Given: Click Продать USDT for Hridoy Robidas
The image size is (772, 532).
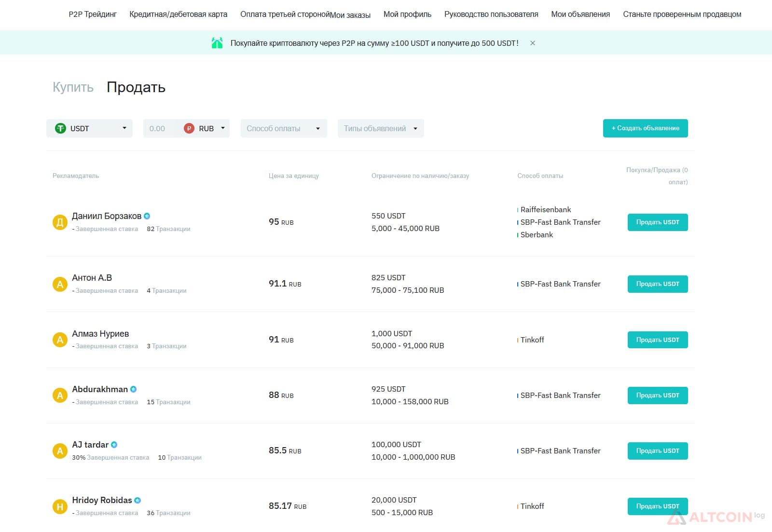Looking at the screenshot, I should 658,506.
